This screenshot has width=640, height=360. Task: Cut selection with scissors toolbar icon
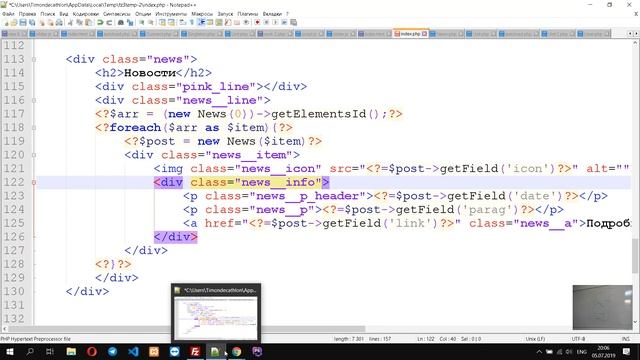[70, 22]
